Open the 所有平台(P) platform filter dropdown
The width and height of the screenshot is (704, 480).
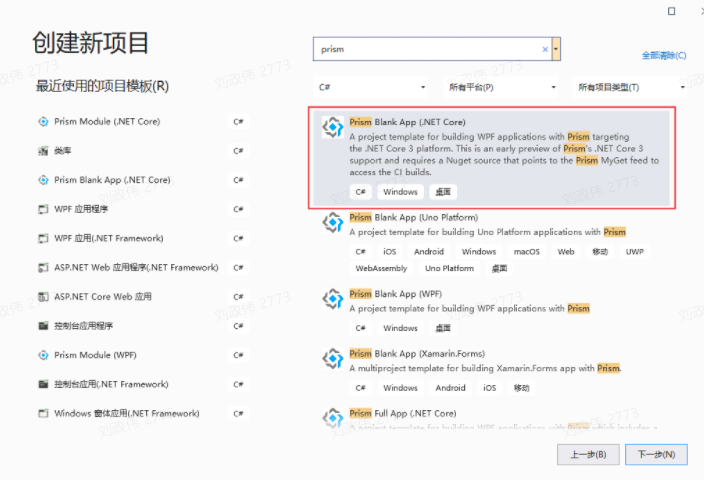coord(501,87)
